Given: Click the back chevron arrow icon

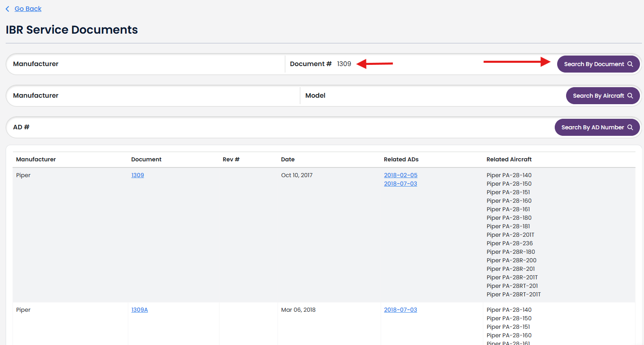Looking at the screenshot, I should tap(7, 9).
